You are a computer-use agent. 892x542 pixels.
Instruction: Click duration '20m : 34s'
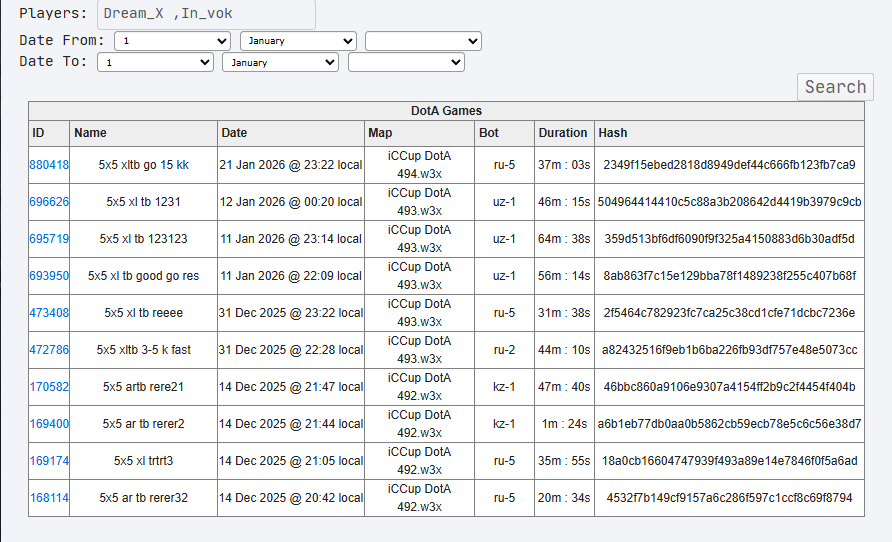(x=564, y=498)
